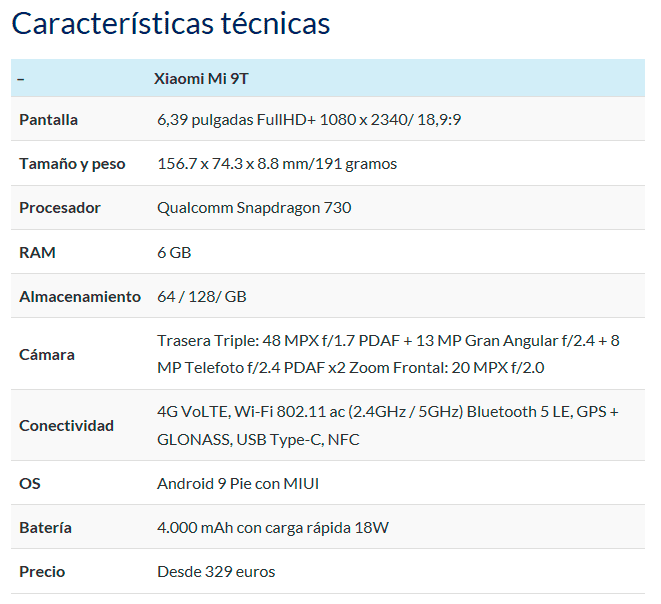The width and height of the screenshot is (661, 604).
Task: Select the 'Xiaomi Mi 9T' column header
Action: (x=201, y=79)
